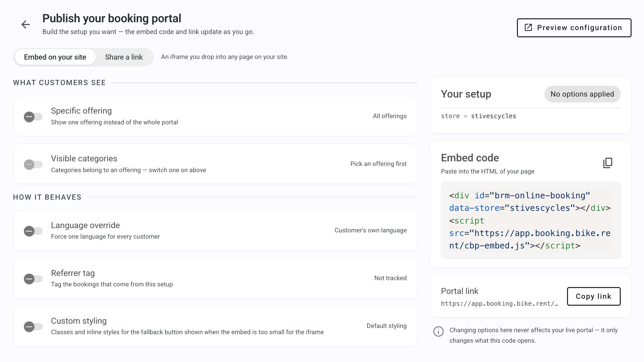This screenshot has width=644, height=362.
Task: Click the 'An iframe you drop into any page' description
Action: 225,57
